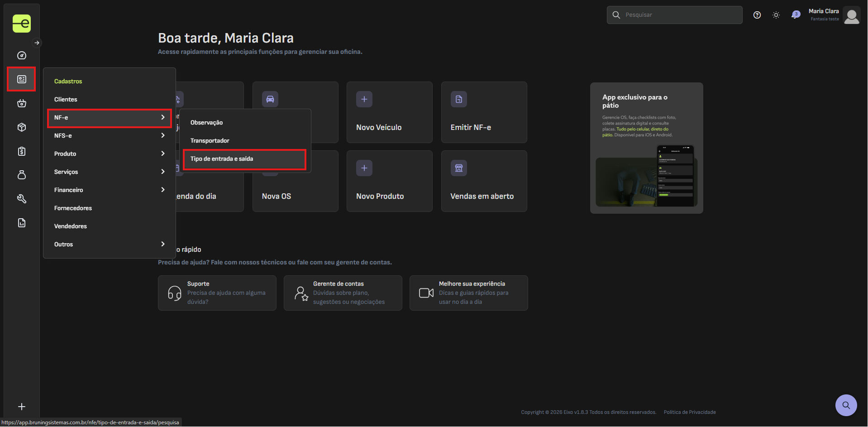Open the Emitir NF-e card
Viewport: 868px width, 427px height.
click(x=484, y=112)
